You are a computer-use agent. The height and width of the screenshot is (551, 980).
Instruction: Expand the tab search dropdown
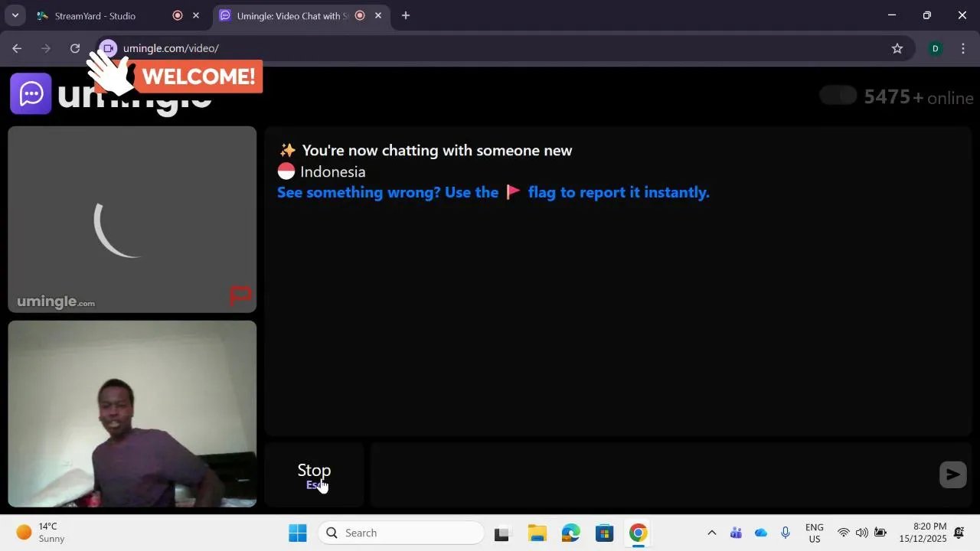click(15, 15)
